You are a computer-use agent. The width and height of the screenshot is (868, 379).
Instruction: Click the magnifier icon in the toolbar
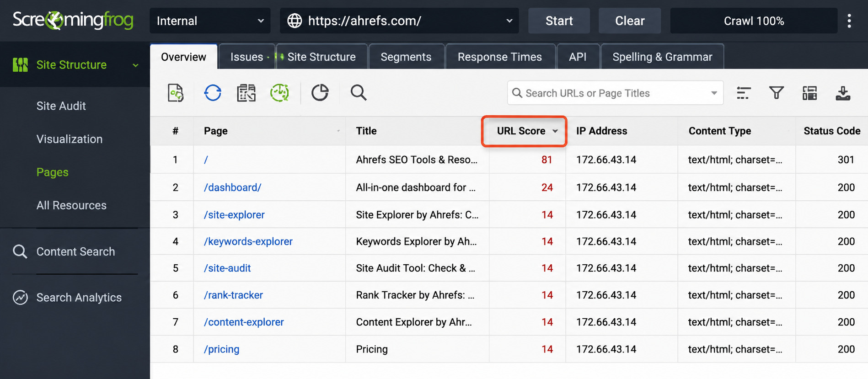point(359,93)
